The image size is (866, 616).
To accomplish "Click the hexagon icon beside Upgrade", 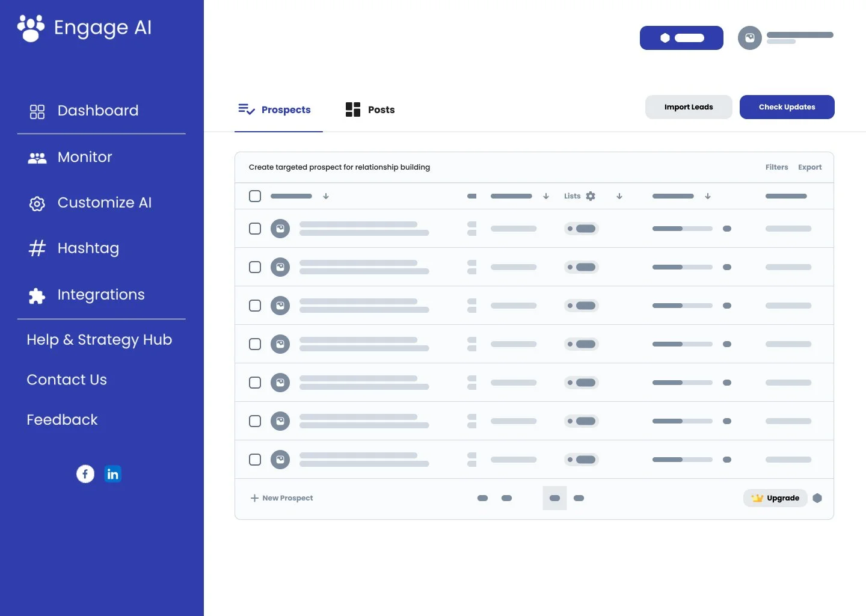I will tap(817, 498).
